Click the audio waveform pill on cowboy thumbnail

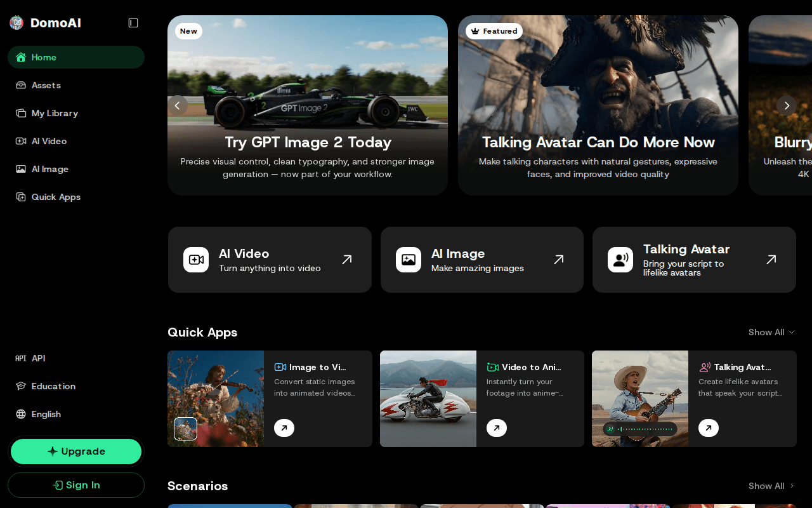click(640, 429)
